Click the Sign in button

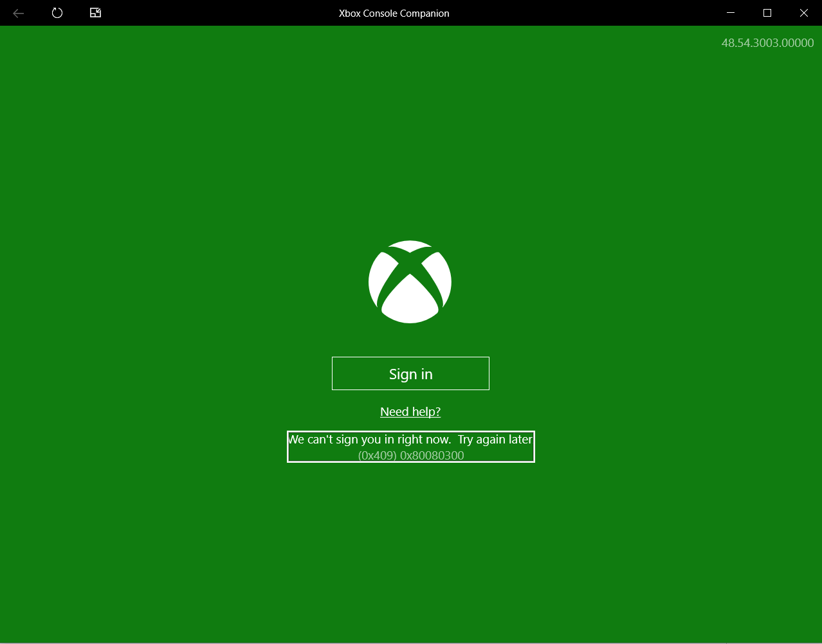[410, 373]
